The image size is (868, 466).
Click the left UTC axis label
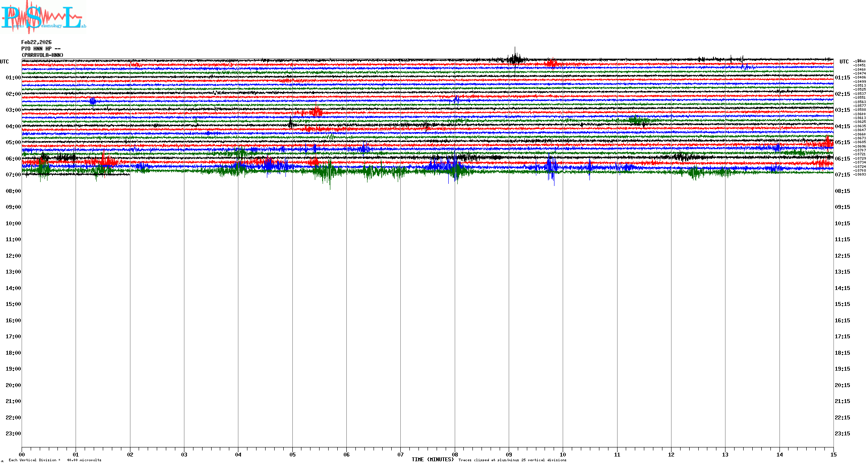click(x=4, y=62)
